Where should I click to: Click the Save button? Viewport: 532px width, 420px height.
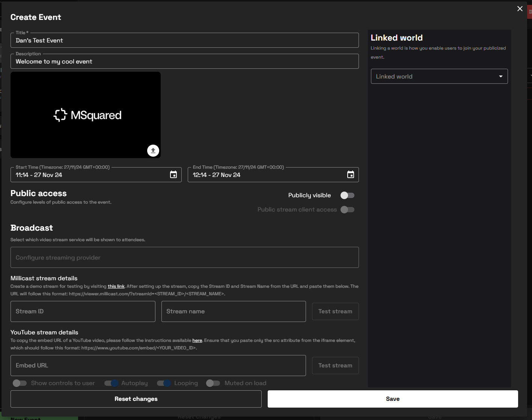pos(392,399)
